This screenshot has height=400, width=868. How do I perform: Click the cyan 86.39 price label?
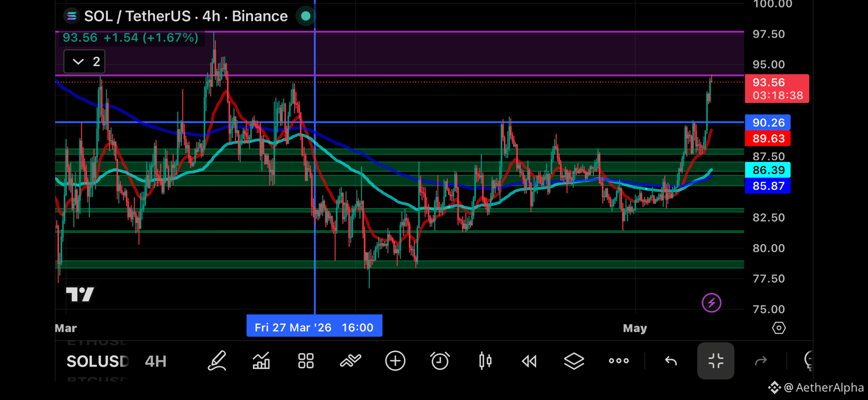[x=768, y=170]
